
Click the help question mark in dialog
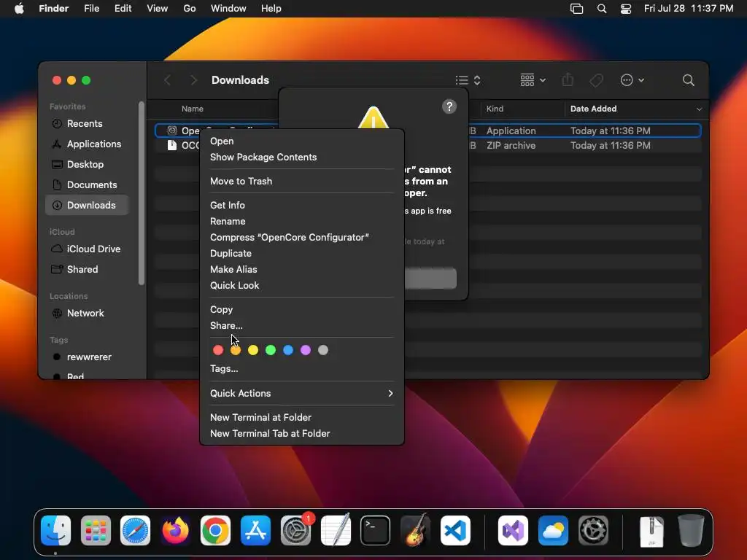tap(449, 106)
